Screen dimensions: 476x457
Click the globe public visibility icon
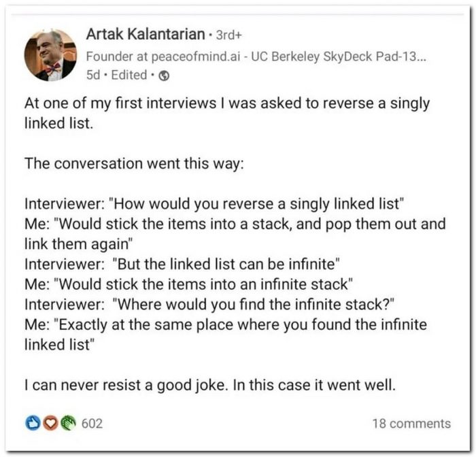pos(163,76)
